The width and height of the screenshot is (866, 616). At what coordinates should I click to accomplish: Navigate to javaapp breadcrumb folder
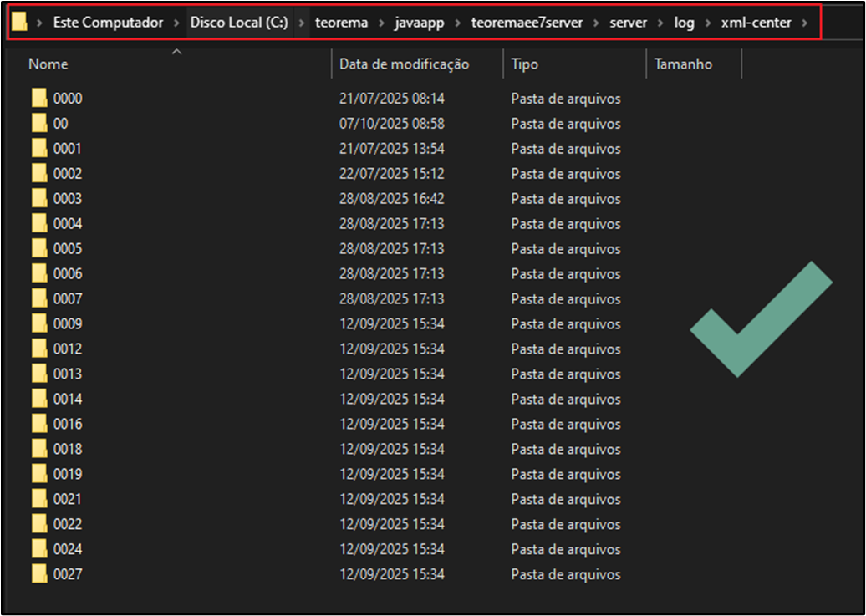click(x=419, y=23)
